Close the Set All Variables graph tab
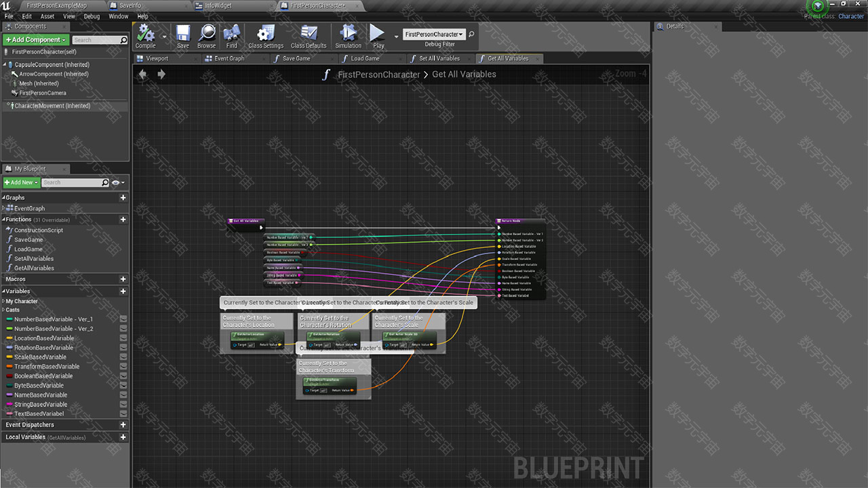Screen dimensions: 868x488 [x=469, y=59]
